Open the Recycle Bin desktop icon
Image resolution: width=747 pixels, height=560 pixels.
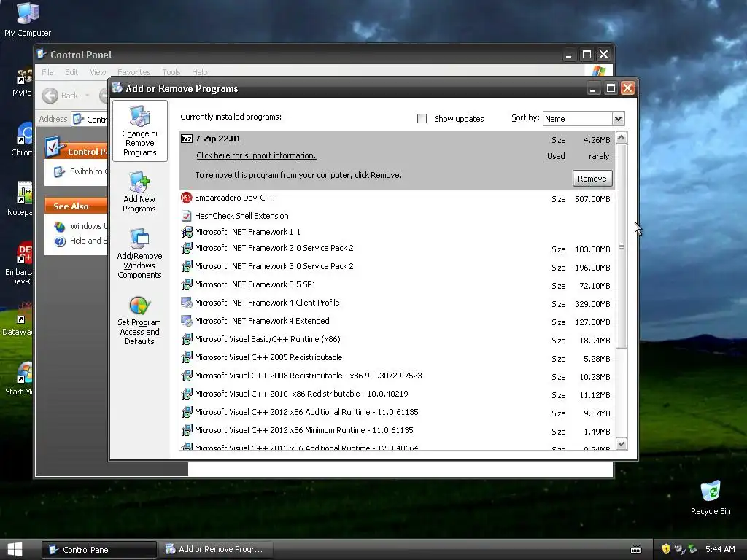pos(711,497)
